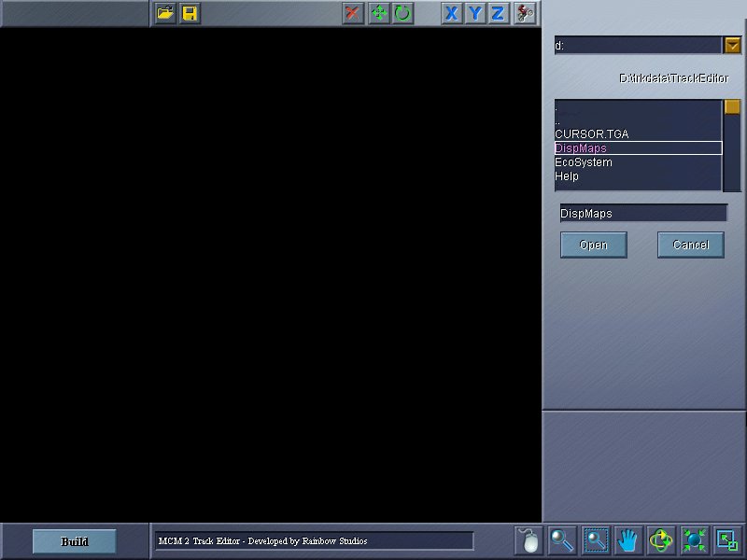The width and height of the screenshot is (747, 560).
Task: Delete selection with red X icon
Action: tap(353, 13)
